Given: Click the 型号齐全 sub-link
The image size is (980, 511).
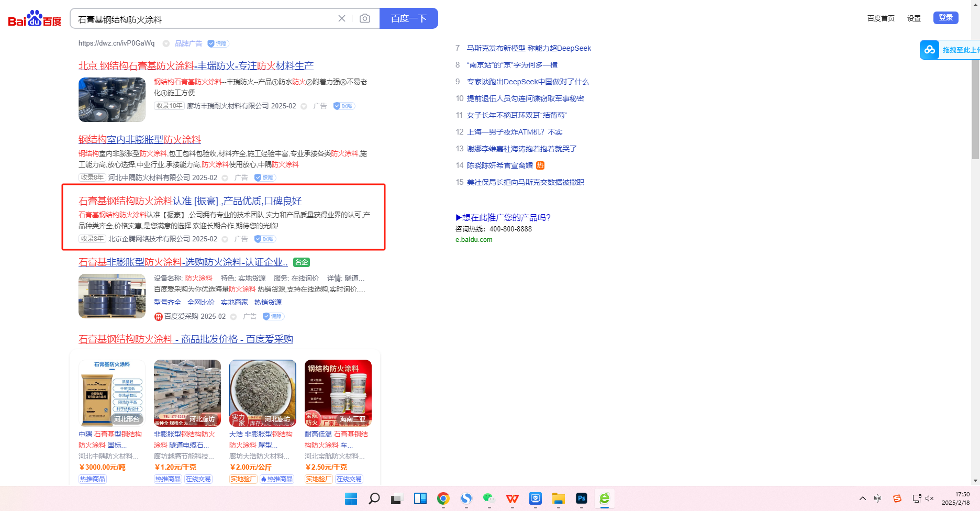Looking at the screenshot, I should [x=168, y=303].
